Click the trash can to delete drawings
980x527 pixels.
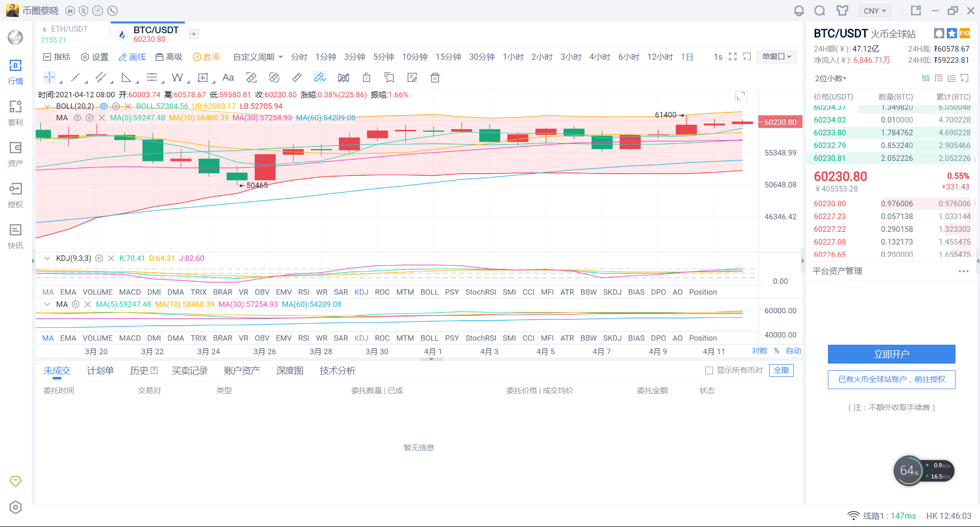coord(435,78)
